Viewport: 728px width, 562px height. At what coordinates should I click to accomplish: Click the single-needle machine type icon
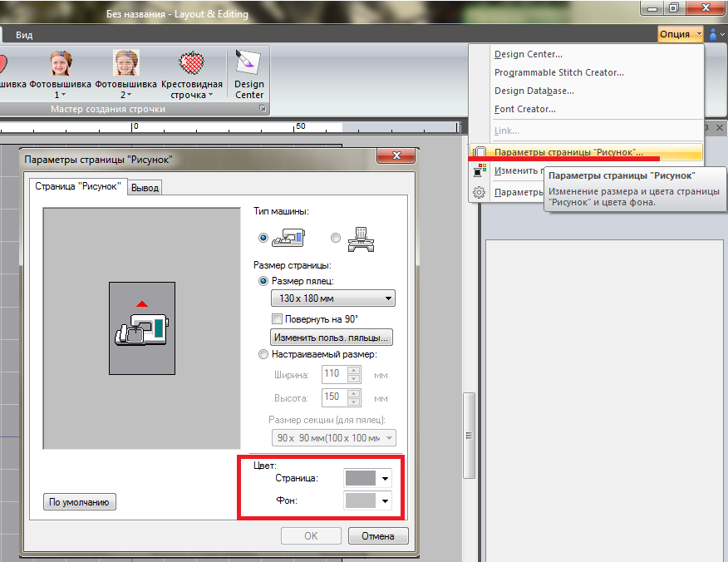click(x=288, y=237)
